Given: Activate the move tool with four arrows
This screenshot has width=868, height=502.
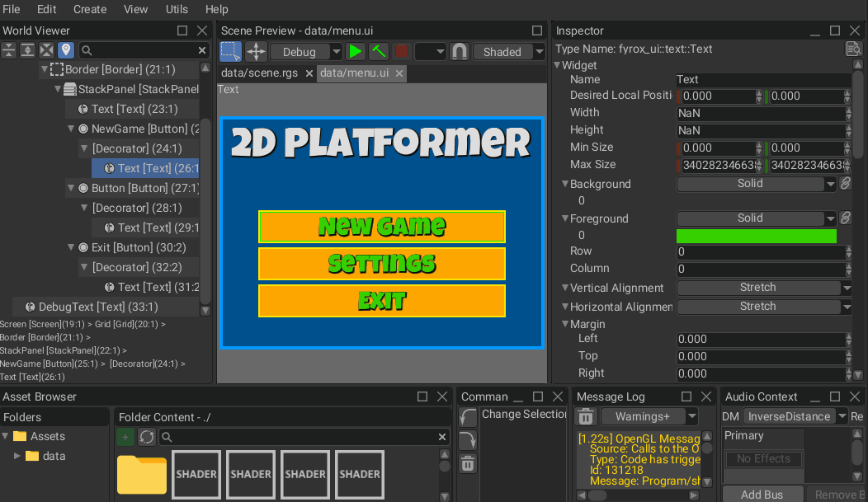Looking at the screenshot, I should pyautogui.click(x=256, y=51).
